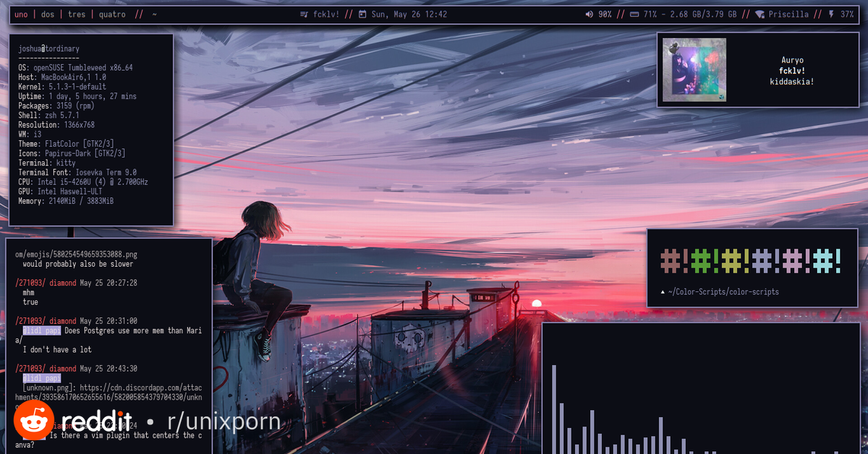Click the 'Resolution: 1366x768' line
868x454 pixels.
pos(56,124)
